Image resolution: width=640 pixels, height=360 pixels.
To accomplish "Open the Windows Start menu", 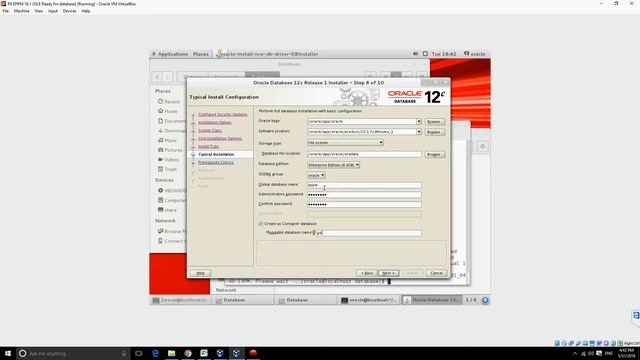I will coord(8,353).
